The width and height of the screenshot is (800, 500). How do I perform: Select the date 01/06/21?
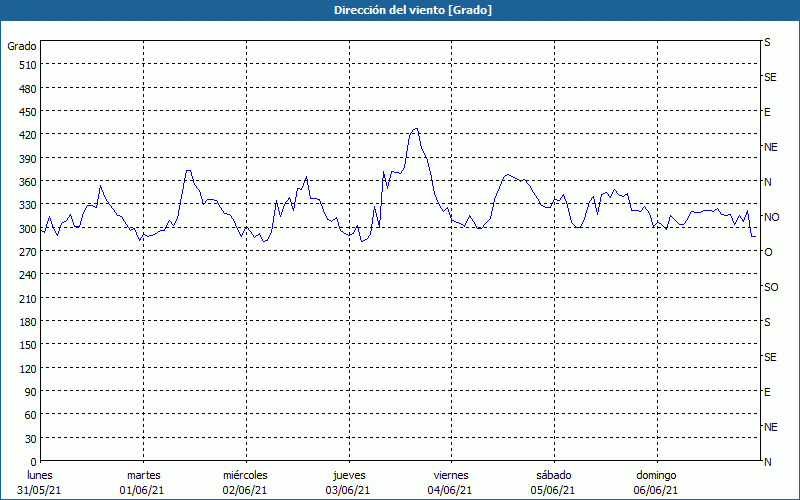[142, 490]
